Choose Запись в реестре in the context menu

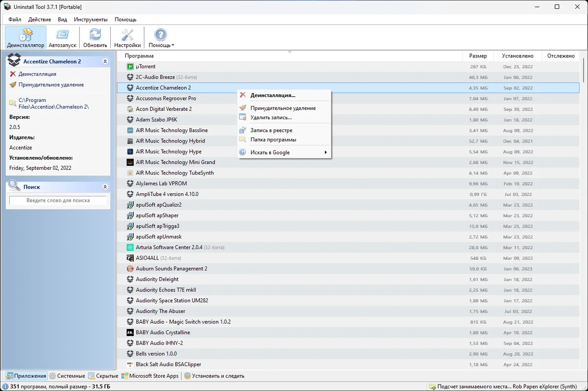(x=284, y=130)
